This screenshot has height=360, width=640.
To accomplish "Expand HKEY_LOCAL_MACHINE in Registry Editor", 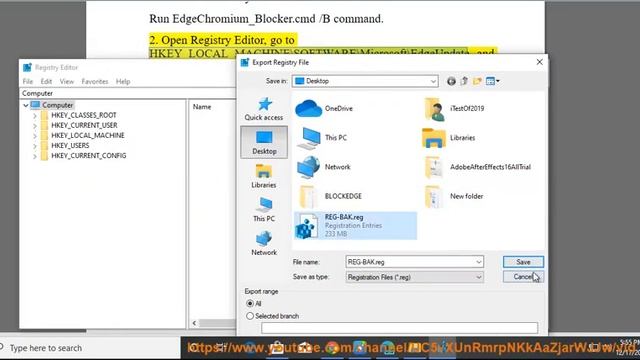I will (x=35, y=136).
